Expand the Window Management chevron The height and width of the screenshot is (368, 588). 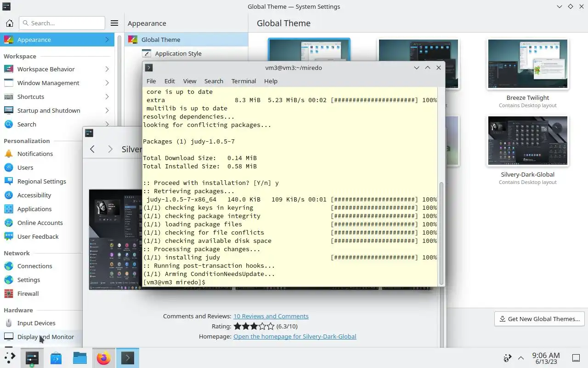[x=107, y=83]
